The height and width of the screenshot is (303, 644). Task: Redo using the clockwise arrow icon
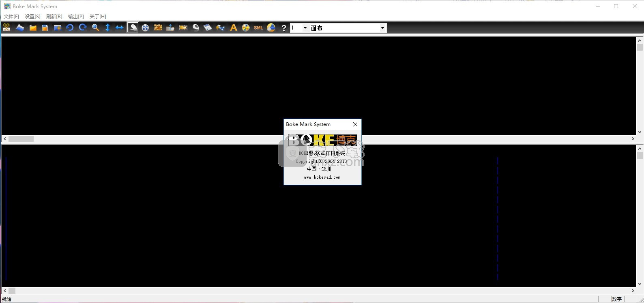[83, 28]
